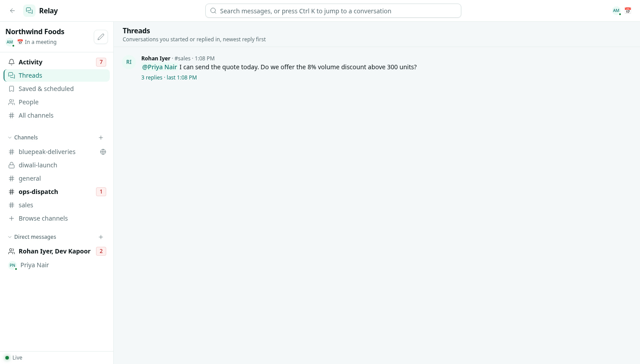640x364 pixels.
Task: Collapse the Channels section
Action: 23,138
